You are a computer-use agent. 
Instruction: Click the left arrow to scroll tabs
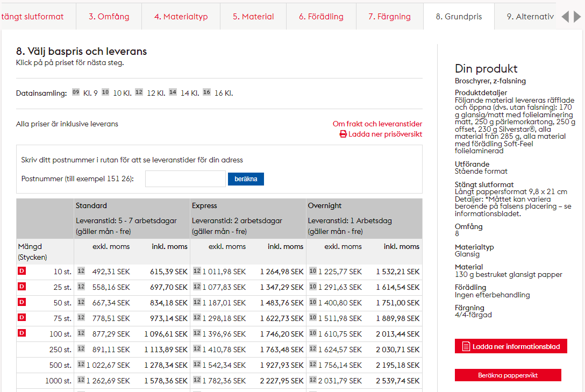coord(565,17)
